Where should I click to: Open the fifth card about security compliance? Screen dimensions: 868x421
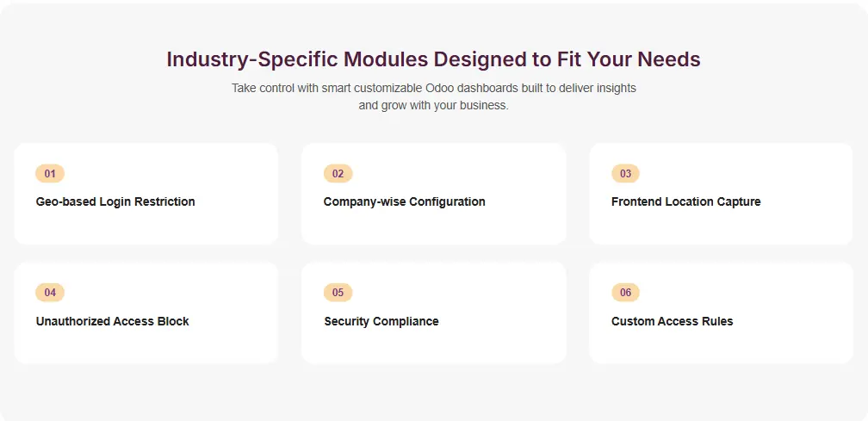tap(433, 344)
